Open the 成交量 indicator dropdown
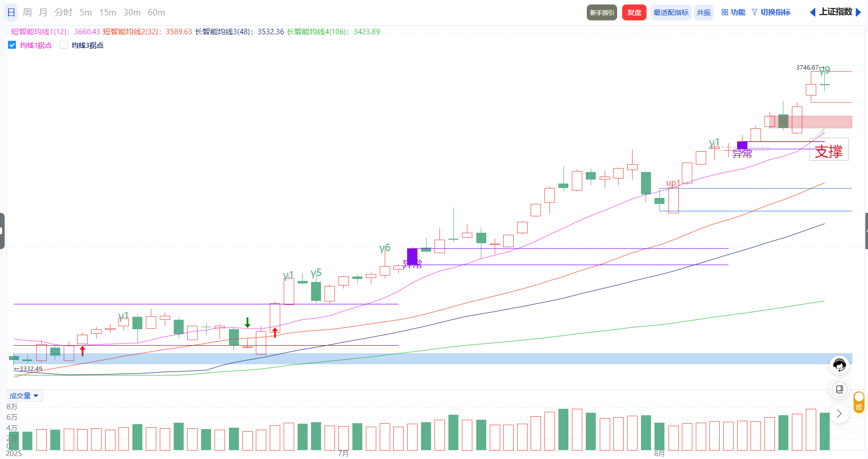 pyautogui.click(x=24, y=396)
